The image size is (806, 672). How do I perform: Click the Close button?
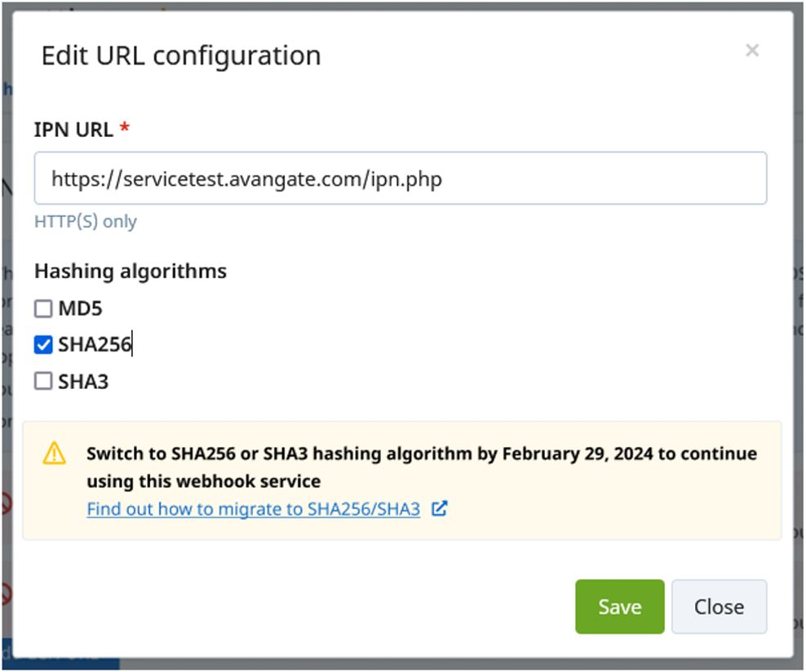tap(720, 607)
